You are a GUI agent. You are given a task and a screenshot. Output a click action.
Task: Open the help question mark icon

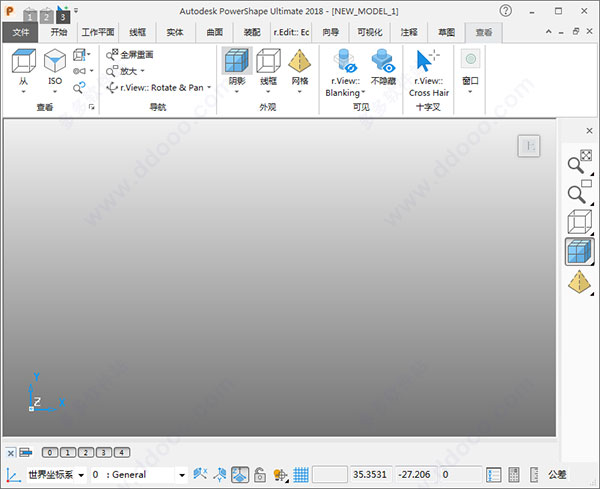(x=505, y=11)
